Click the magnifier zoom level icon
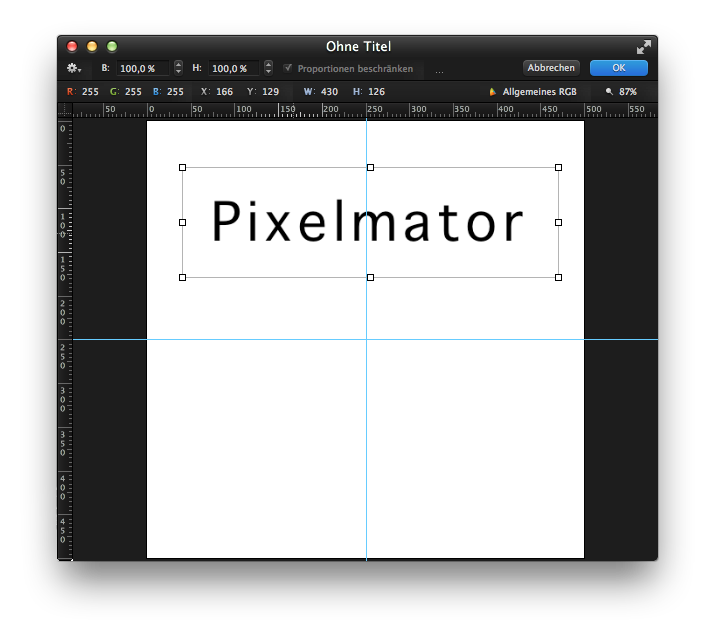Image resolution: width=715 pixels, height=640 pixels. (609, 92)
